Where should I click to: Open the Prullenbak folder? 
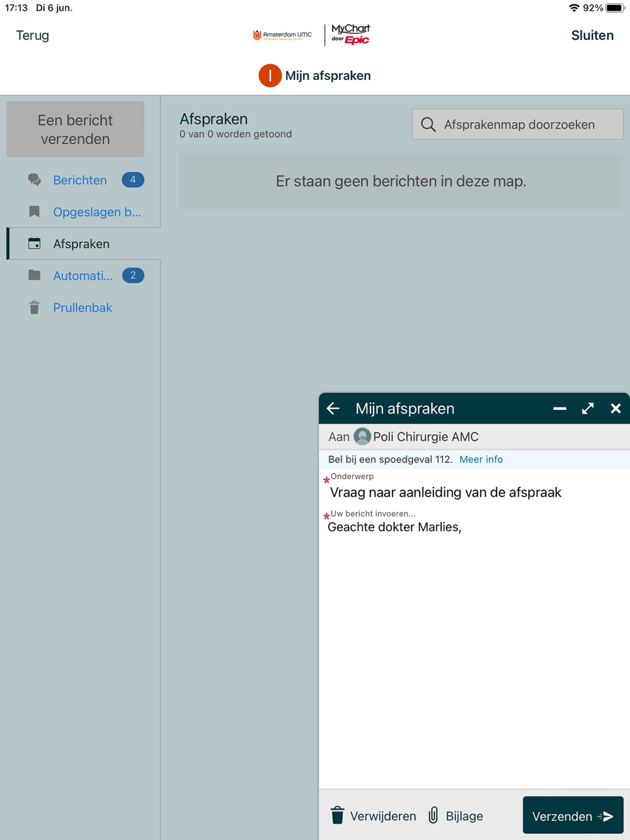[83, 308]
